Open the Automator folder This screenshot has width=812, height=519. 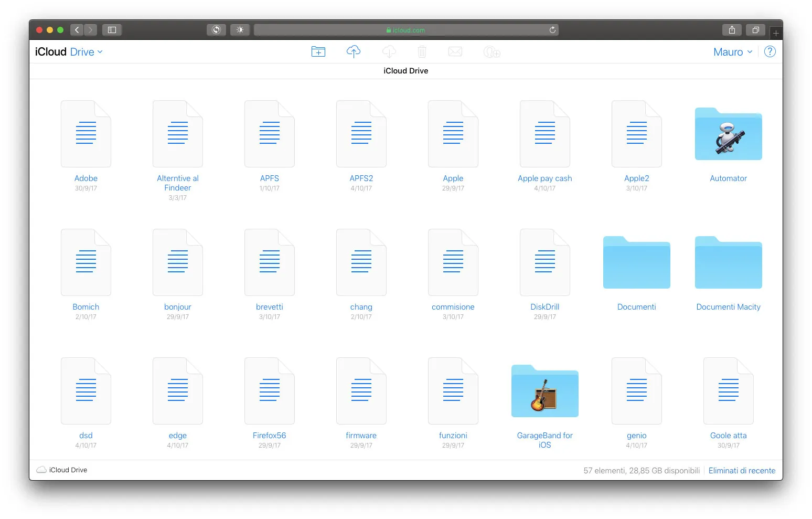click(728, 134)
